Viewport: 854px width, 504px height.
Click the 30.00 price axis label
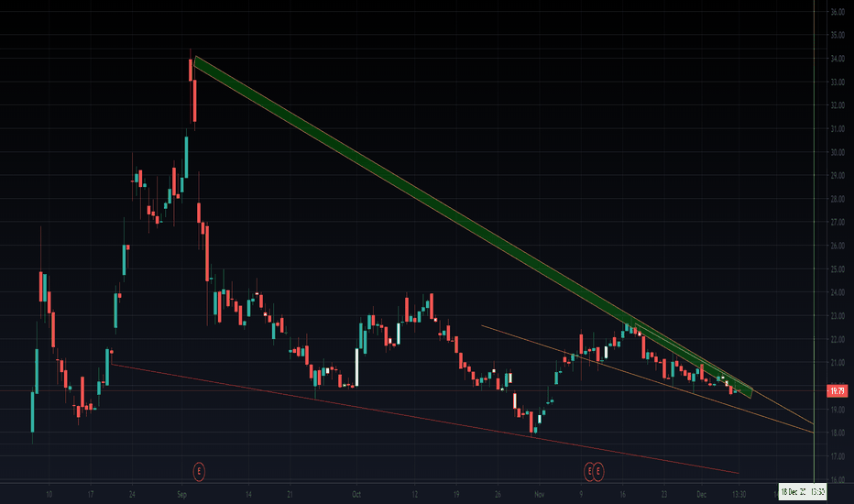pyautogui.click(x=838, y=152)
